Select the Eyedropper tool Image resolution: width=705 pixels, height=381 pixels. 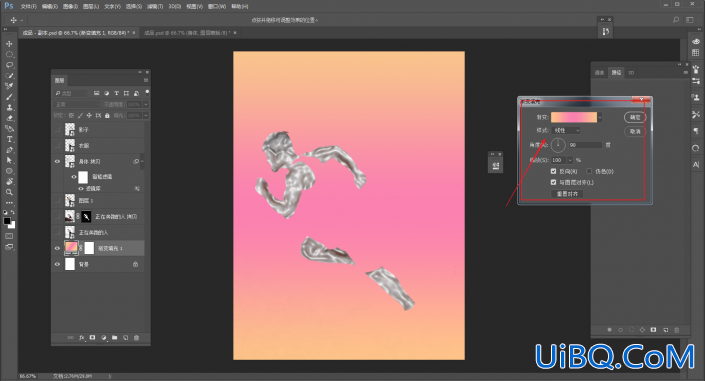(x=9, y=86)
